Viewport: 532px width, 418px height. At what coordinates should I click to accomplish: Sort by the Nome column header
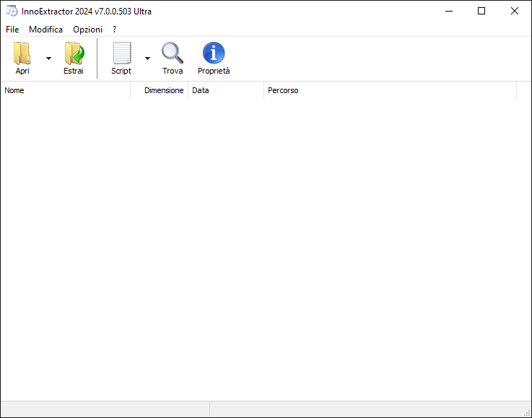66,90
